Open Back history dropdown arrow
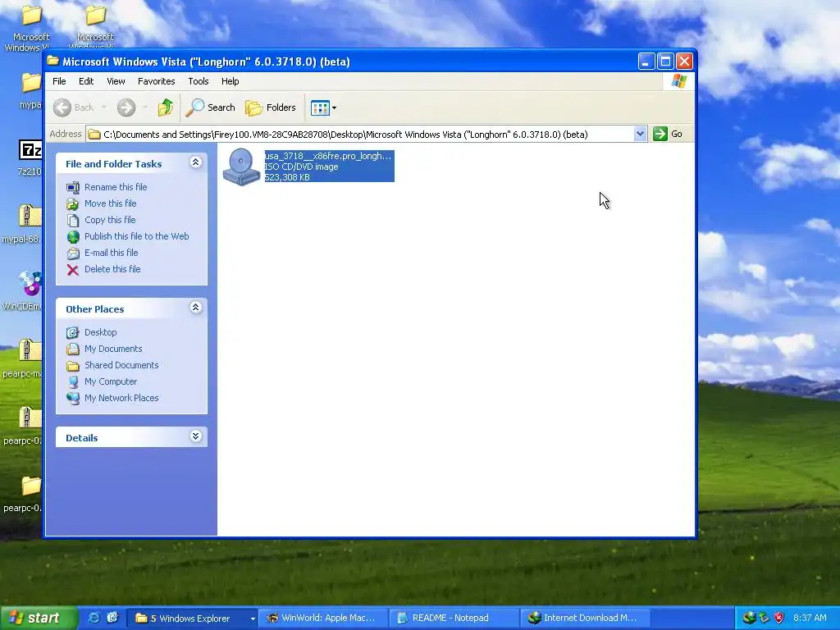This screenshot has width=840, height=630. point(104,107)
